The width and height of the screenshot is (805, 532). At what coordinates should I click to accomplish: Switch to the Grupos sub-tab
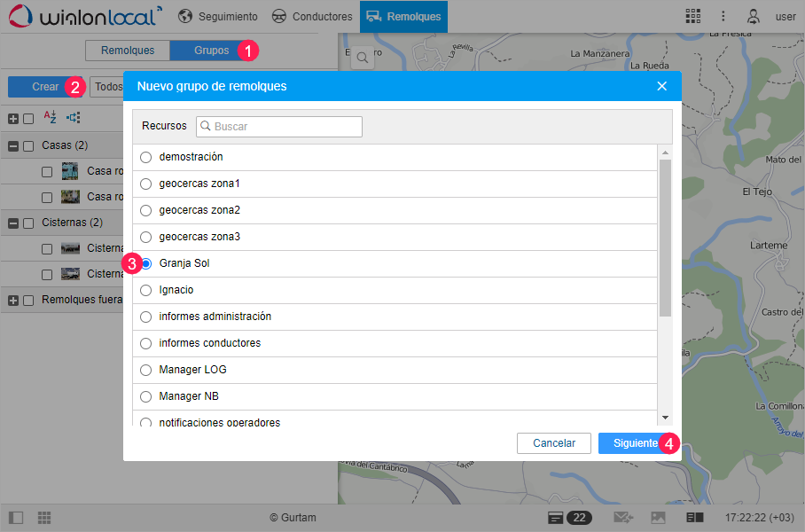212,51
